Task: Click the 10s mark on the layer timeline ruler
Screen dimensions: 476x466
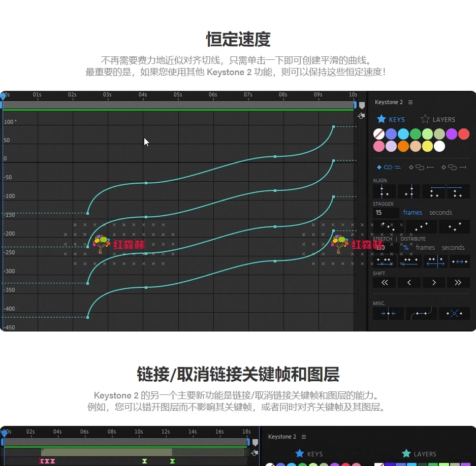Action: [x=139, y=431]
